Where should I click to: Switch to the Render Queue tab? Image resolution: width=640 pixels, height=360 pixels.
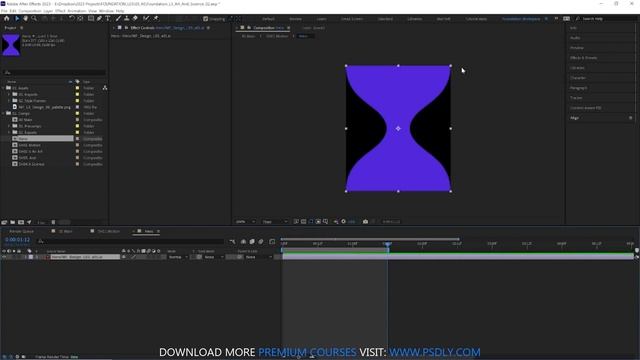22,231
